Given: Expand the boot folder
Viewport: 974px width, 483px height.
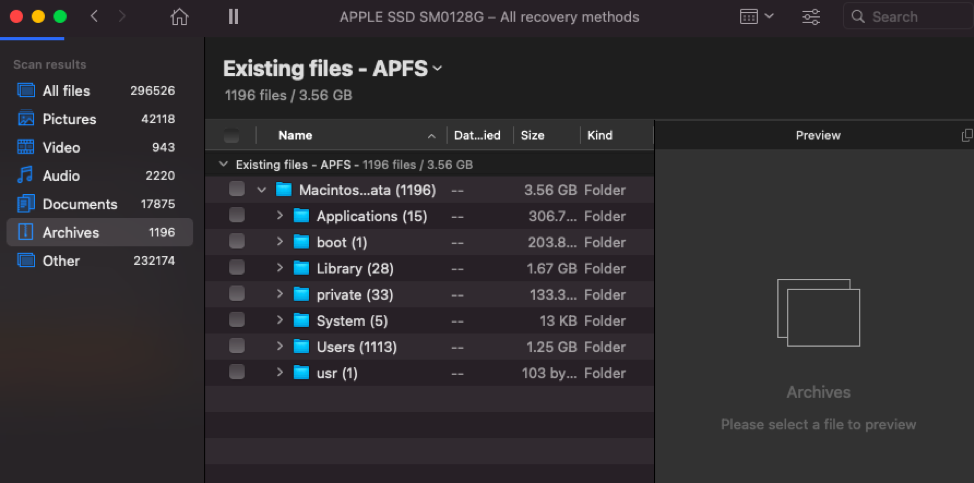Looking at the screenshot, I should pos(280,242).
